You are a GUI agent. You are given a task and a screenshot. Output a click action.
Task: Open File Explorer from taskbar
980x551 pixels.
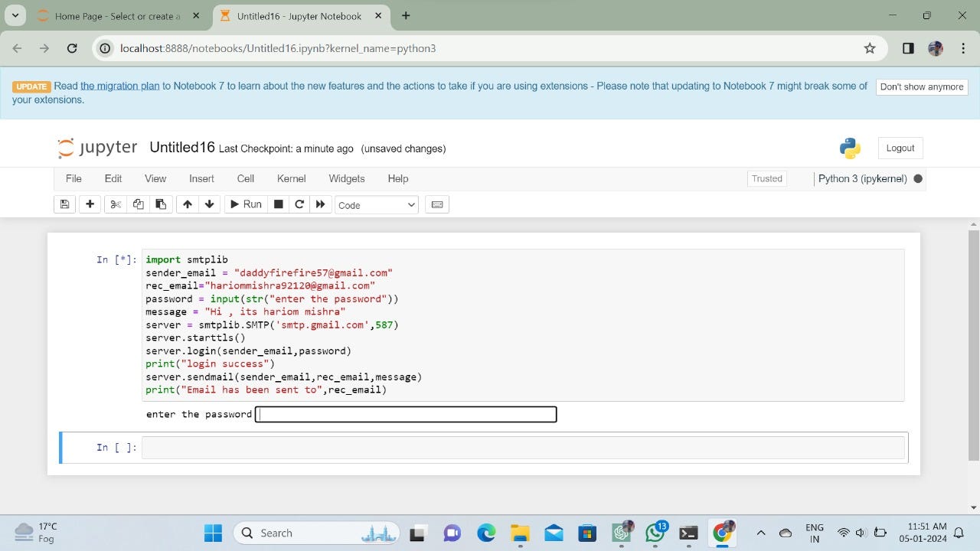tap(520, 533)
